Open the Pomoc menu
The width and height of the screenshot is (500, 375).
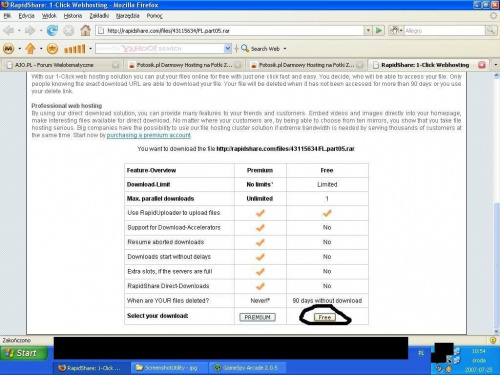154,16
